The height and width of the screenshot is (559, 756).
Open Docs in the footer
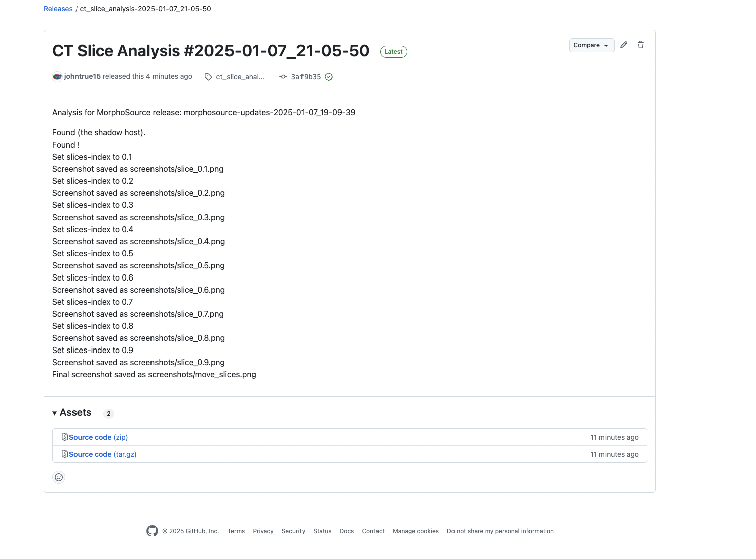[346, 531]
